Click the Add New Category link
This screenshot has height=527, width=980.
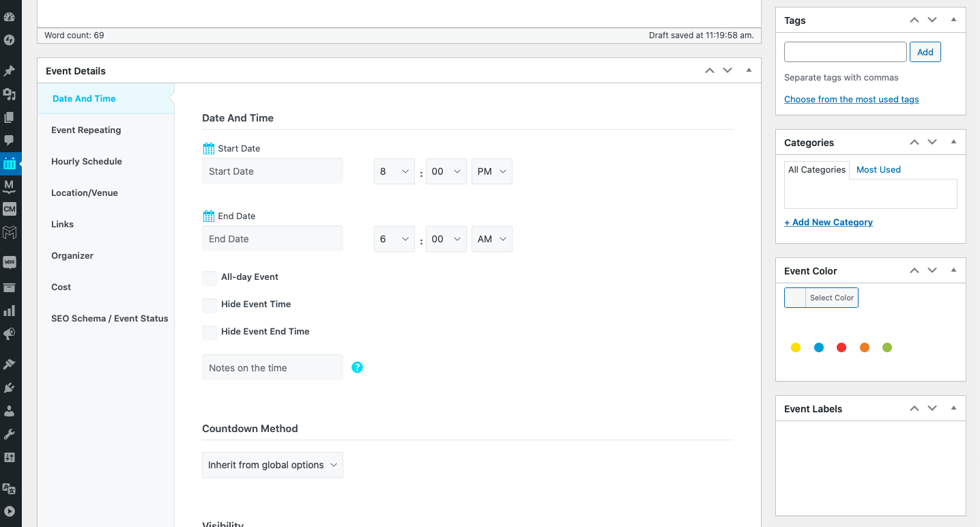tap(828, 222)
